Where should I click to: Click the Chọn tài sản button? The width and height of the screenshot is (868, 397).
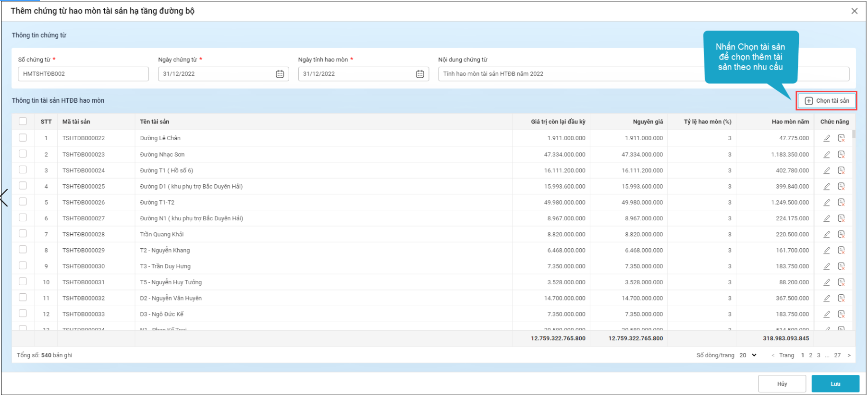coord(827,101)
